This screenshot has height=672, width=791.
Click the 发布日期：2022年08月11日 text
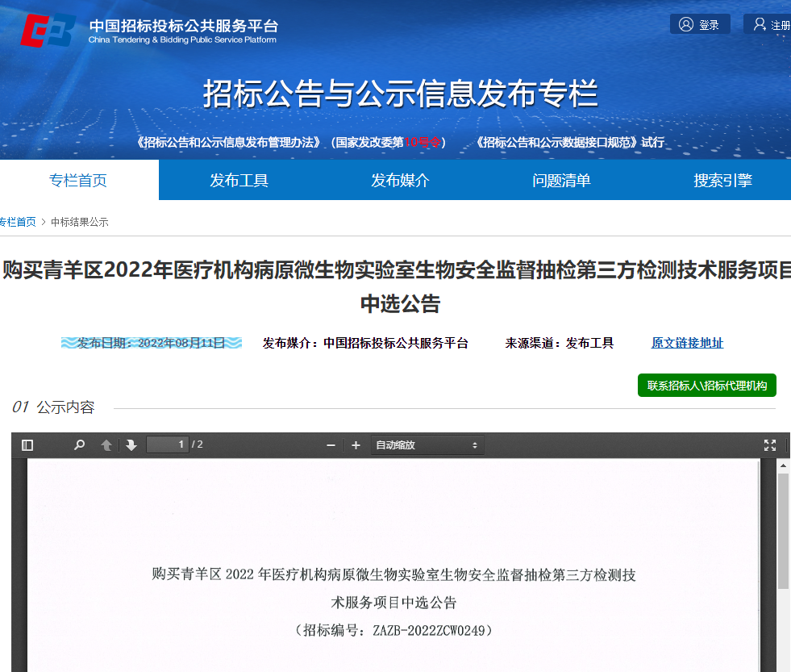pyautogui.click(x=152, y=344)
